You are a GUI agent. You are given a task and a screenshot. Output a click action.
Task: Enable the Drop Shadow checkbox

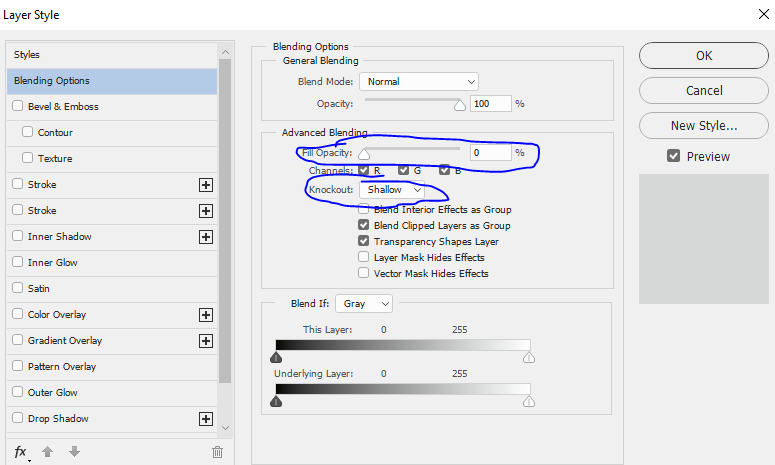click(18, 418)
